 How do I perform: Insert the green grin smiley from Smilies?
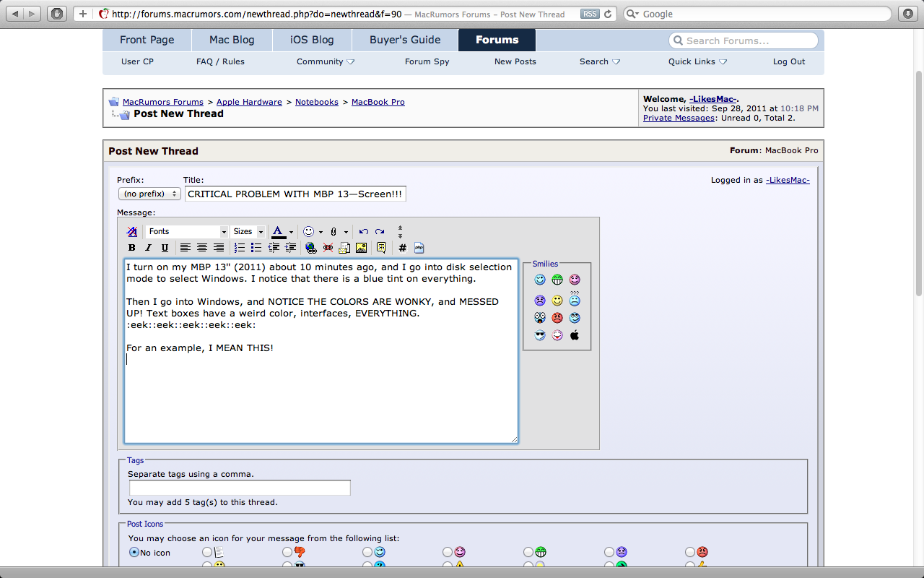coord(557,280)
